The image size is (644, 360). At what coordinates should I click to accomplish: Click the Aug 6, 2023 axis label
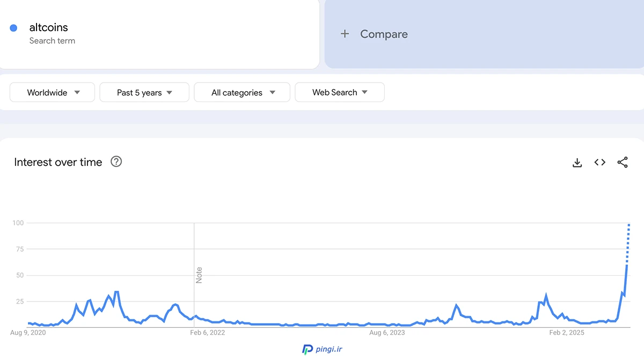click(x=387, y=333)
